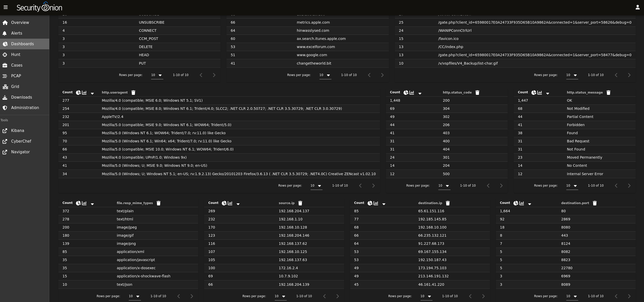Open the pie chart for source.ip counts

click(x=224, y=203)
